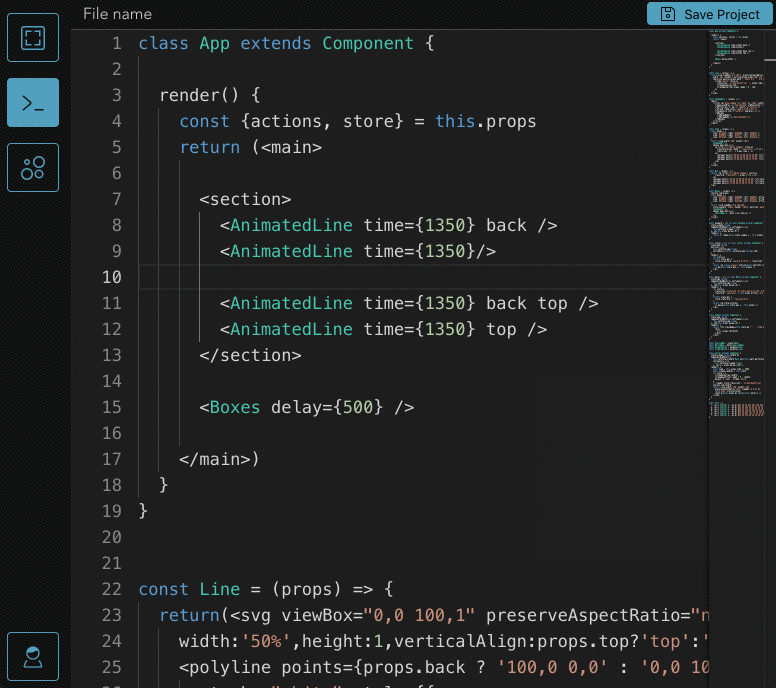Click the closing </main> tag
Viewport: 776px width, 688px height.
pyautogui.click(x=216, y=459)
